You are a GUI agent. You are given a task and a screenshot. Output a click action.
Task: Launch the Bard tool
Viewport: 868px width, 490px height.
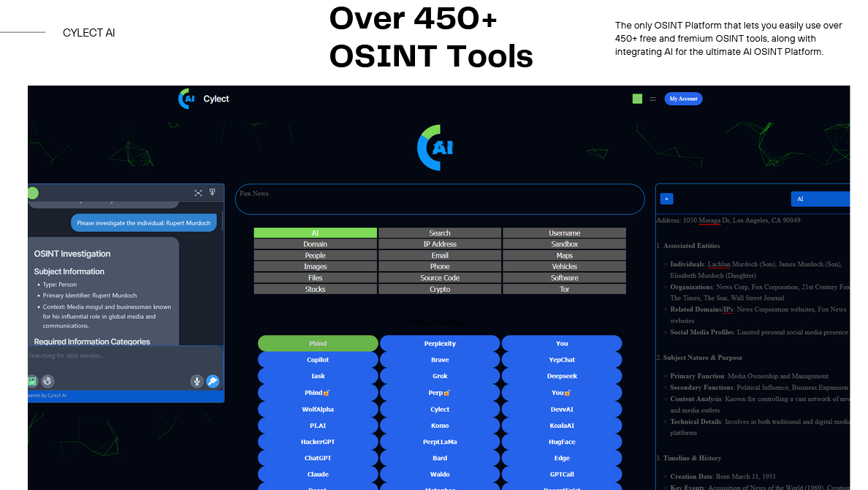[x=440, y=458]
